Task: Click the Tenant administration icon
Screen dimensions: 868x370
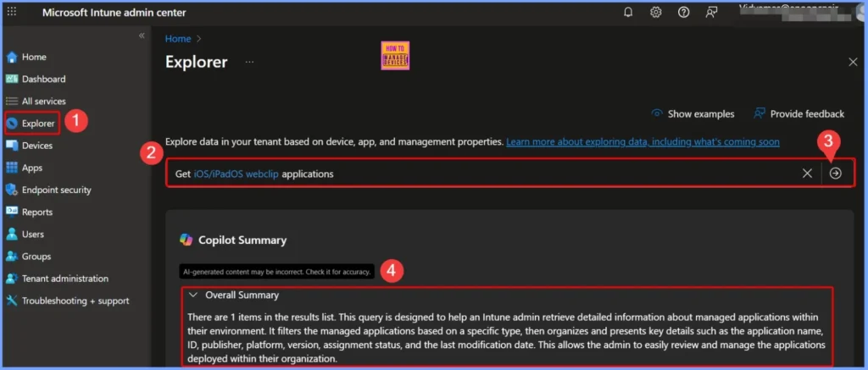Action: 12,279
